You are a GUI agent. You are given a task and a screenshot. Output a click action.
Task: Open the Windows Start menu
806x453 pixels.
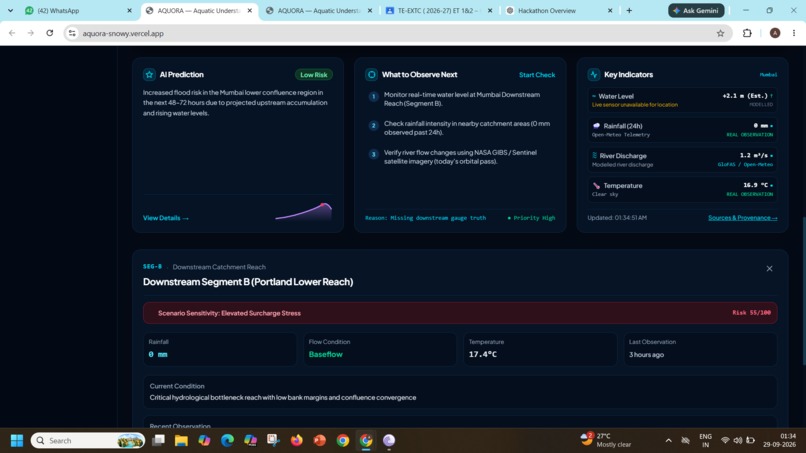click(17, 441)
